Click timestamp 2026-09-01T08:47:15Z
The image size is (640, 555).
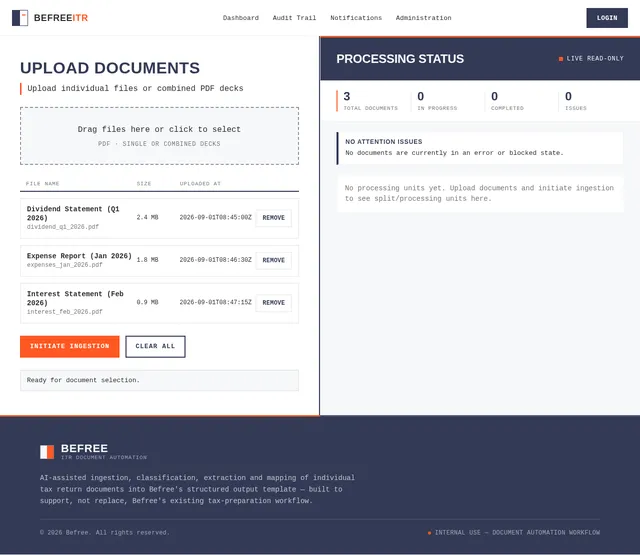[x=216, y=302]
